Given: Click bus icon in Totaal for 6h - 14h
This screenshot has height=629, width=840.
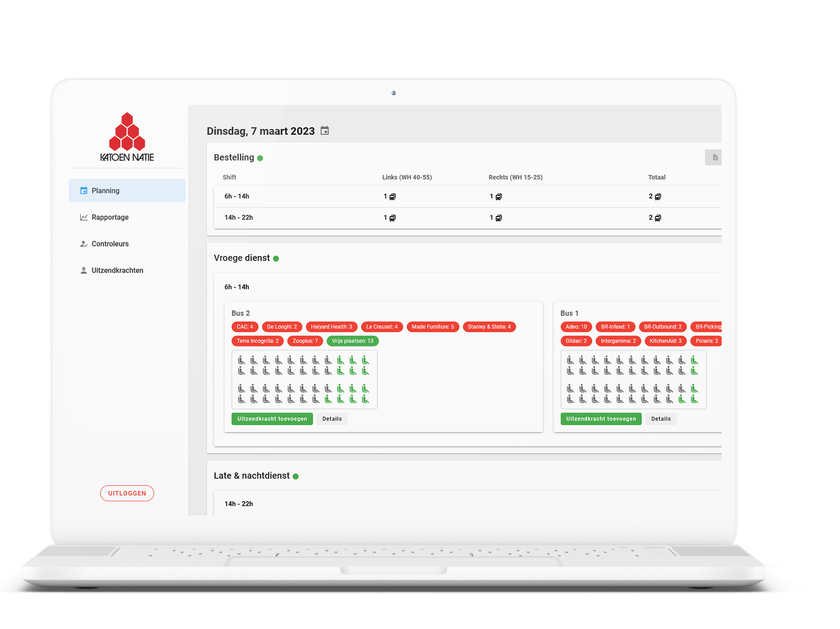Looking at the screenshot, I should click(x=658, y=197).
